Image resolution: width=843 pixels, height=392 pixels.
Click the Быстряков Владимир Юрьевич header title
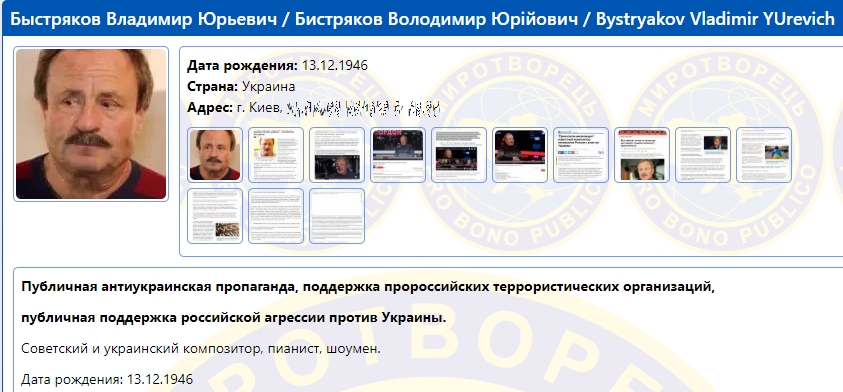click(x=144, y=19)
